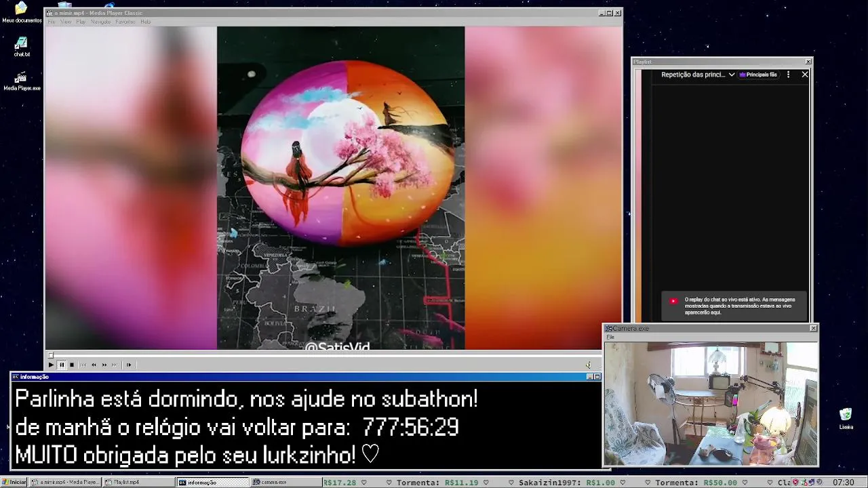Click the informação window title icon
Image resolution: width=868 pixels, height=488 pixels.
tap(16, 377)
